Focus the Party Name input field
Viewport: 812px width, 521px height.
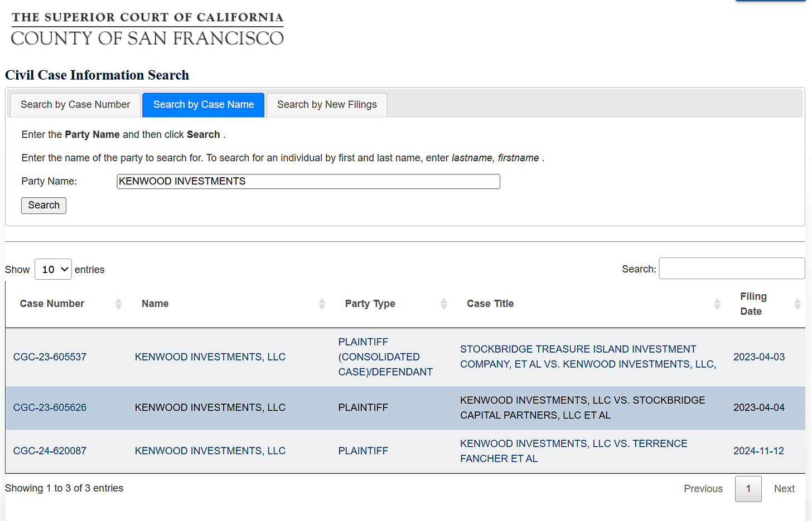308,182
